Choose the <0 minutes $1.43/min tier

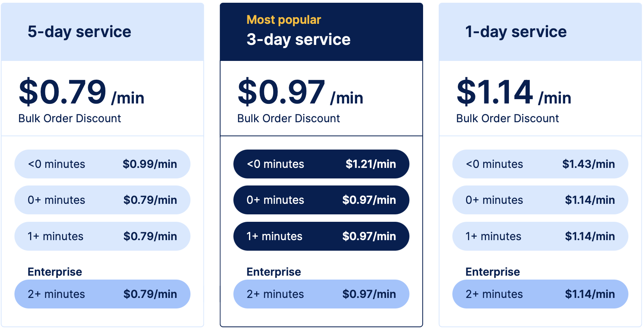pos(540,164)
